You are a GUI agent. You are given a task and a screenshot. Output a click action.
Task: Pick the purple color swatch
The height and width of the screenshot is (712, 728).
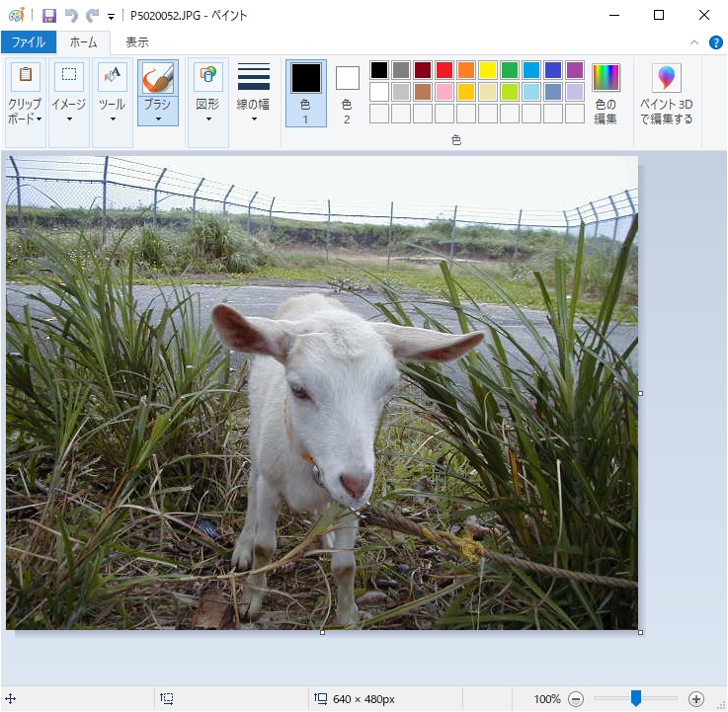click(x=575, y=70)
